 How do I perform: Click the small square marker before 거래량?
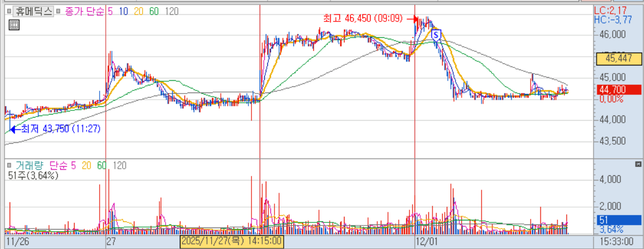(x=9, y=166)
